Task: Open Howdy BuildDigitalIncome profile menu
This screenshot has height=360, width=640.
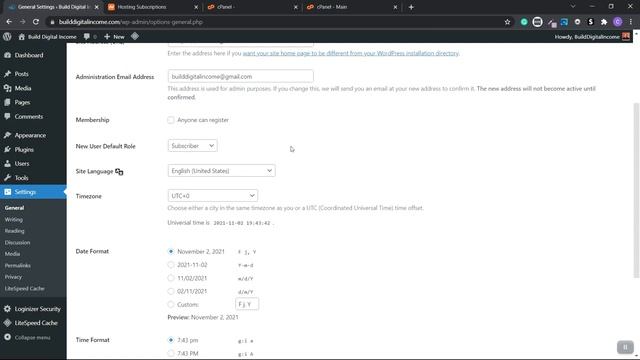Action: (x=591, y=37)
